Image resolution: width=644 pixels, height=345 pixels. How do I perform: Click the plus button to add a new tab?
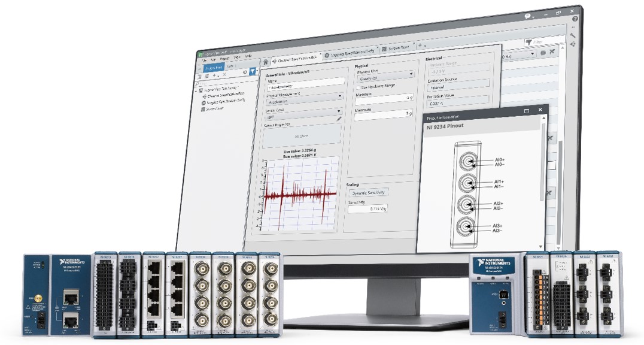coord(420,45)
